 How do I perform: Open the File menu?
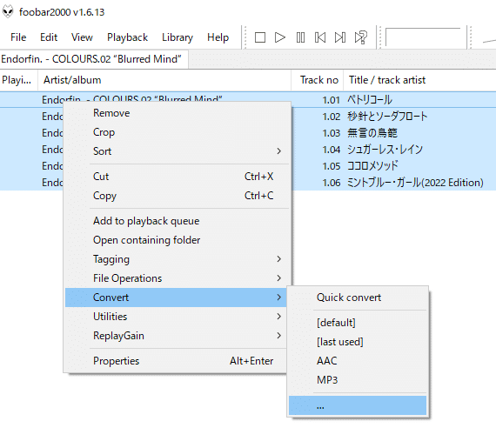[18, 37]
